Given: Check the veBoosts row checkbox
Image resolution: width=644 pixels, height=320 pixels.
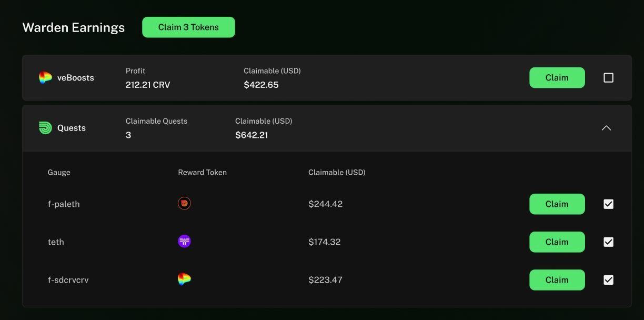Looking at the screenshot, I should (608, 78).
